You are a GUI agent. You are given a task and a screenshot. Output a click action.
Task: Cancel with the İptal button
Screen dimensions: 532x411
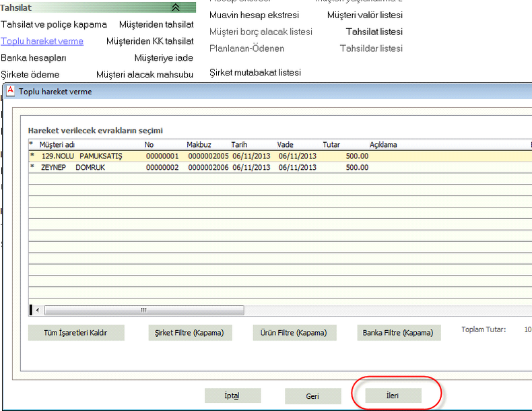pyautogui.click(x=232, y=396)
